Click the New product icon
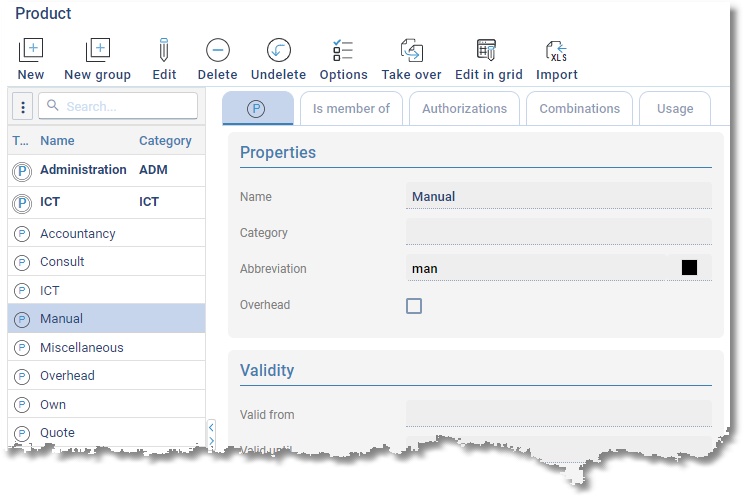This screenshot has height=499, width=744. pyautogui.click(x=31, y=50)
